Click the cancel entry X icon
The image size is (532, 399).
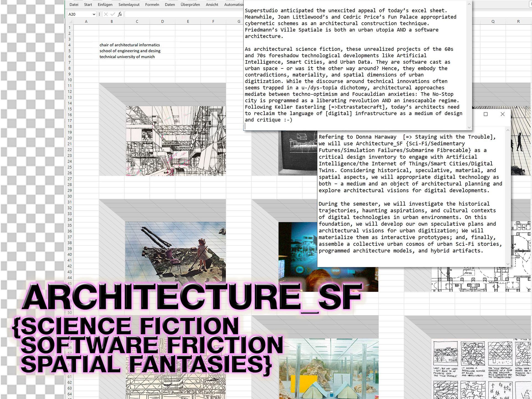[106, 14]
